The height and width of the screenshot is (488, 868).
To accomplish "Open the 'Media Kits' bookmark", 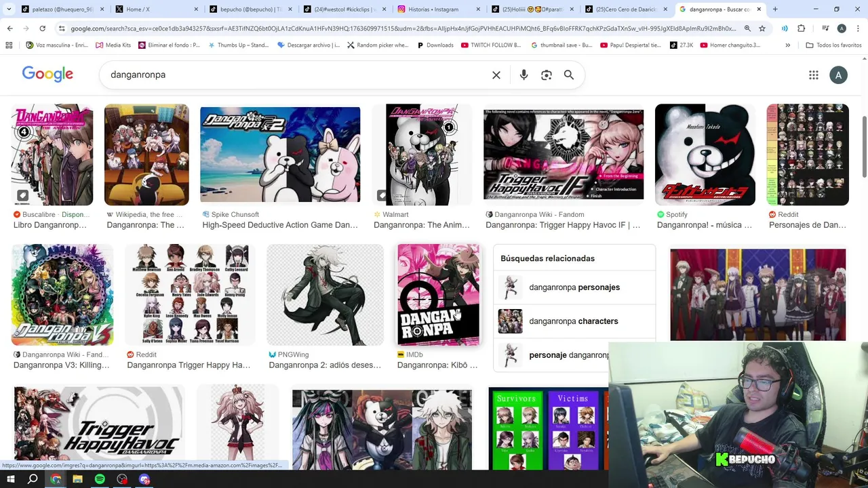I will click(x=113, y=45).
